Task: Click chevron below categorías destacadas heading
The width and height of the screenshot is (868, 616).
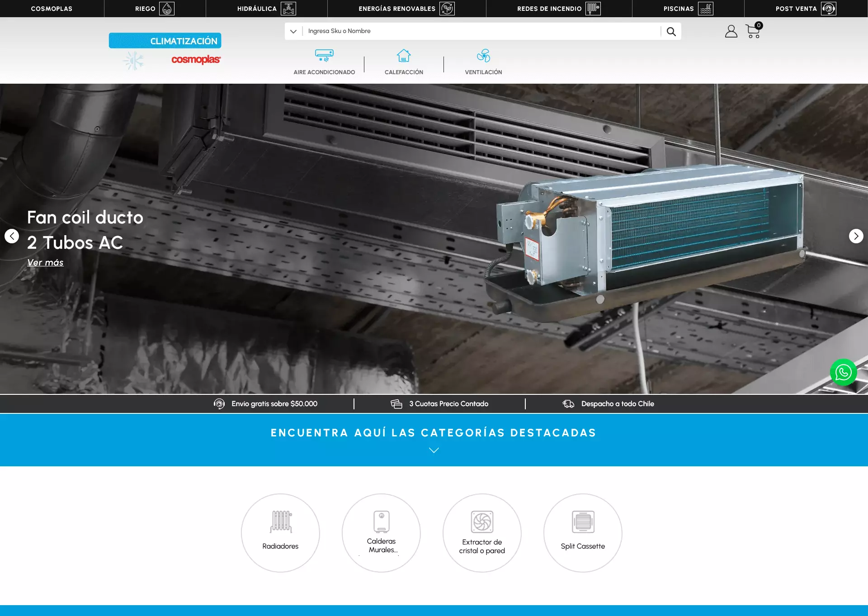Action: tap(434, 450)
